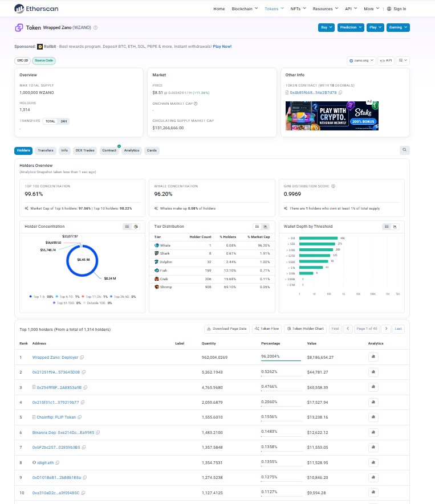Switch to the Analytics tab
Viewport: 435px width, 504px height.
132,150
